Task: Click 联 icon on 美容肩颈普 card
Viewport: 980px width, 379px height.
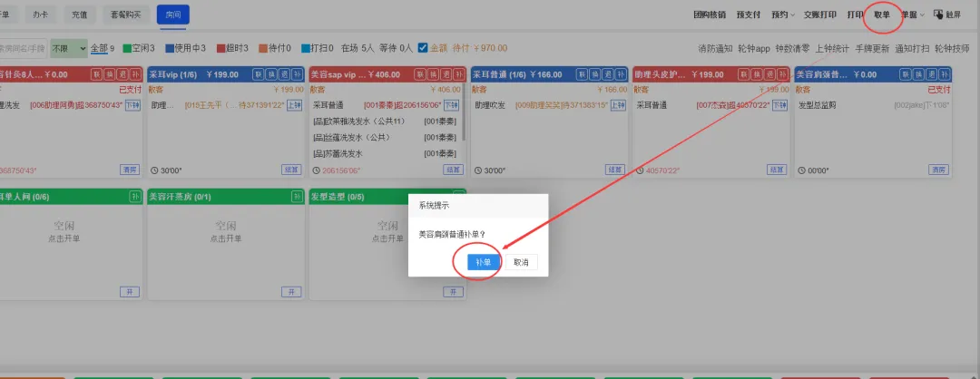Action: 906,74
